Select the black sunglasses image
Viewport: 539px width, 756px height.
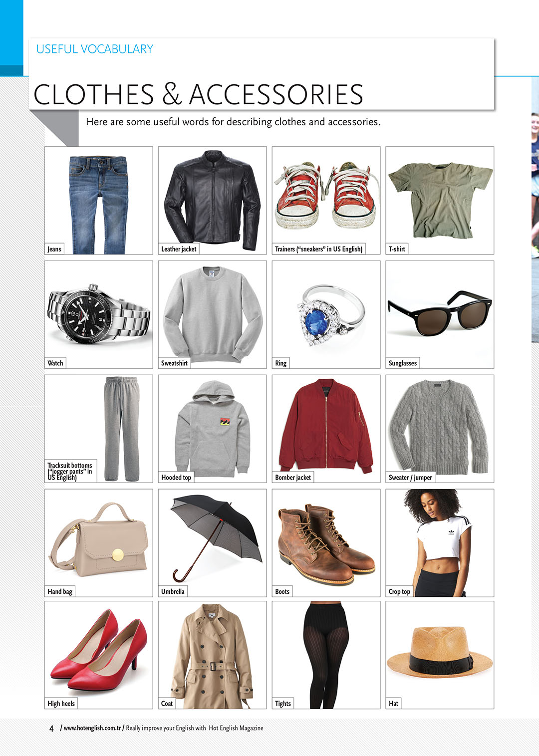[x=440, y=314]
